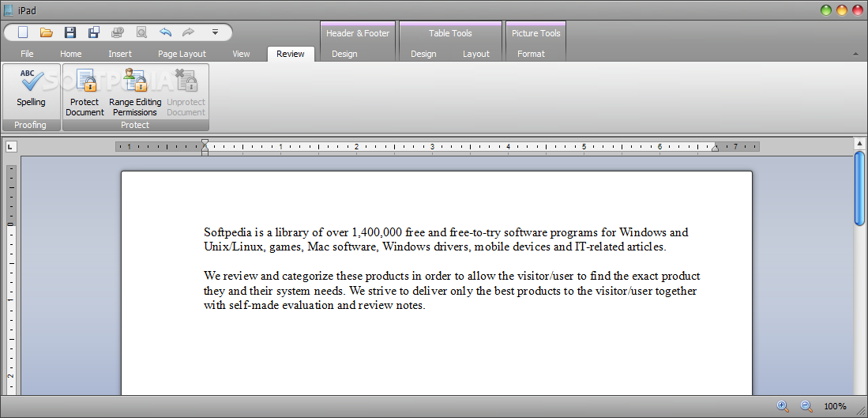Open Header & Footer Design tab
This screenshot has height=418, width=868.
(x=344, y=54)
